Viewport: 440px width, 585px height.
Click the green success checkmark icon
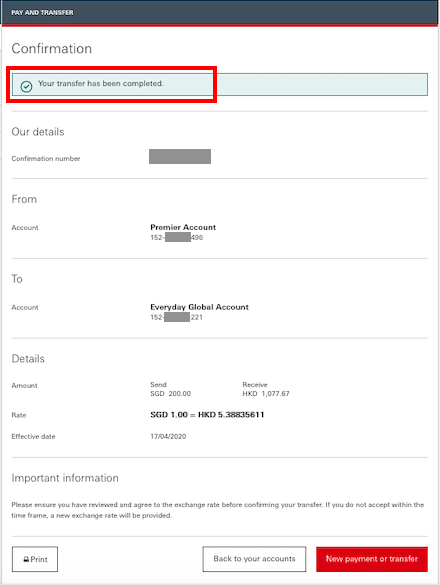(26, 87)
